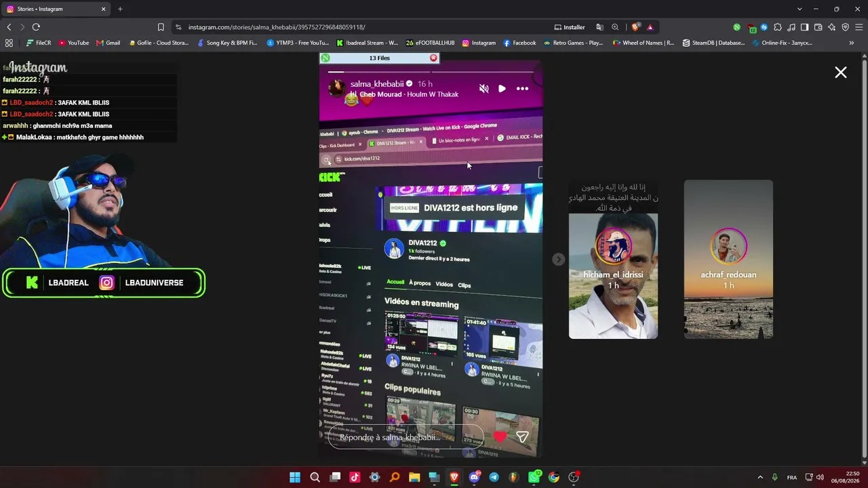Open Telegram from the taskbar

coord(494,477)
